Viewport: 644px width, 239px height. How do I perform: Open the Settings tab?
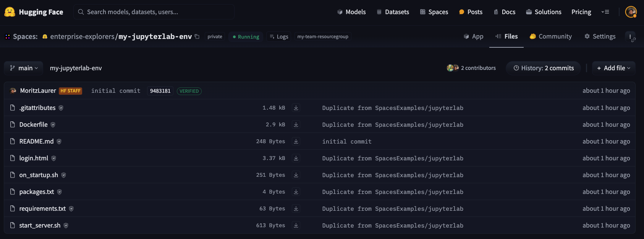(x=600, y=37)
